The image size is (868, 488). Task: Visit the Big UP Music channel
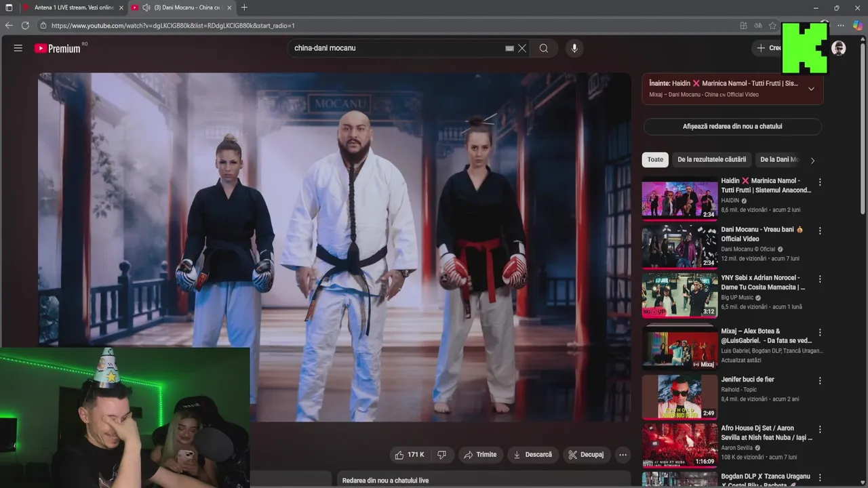736,298
